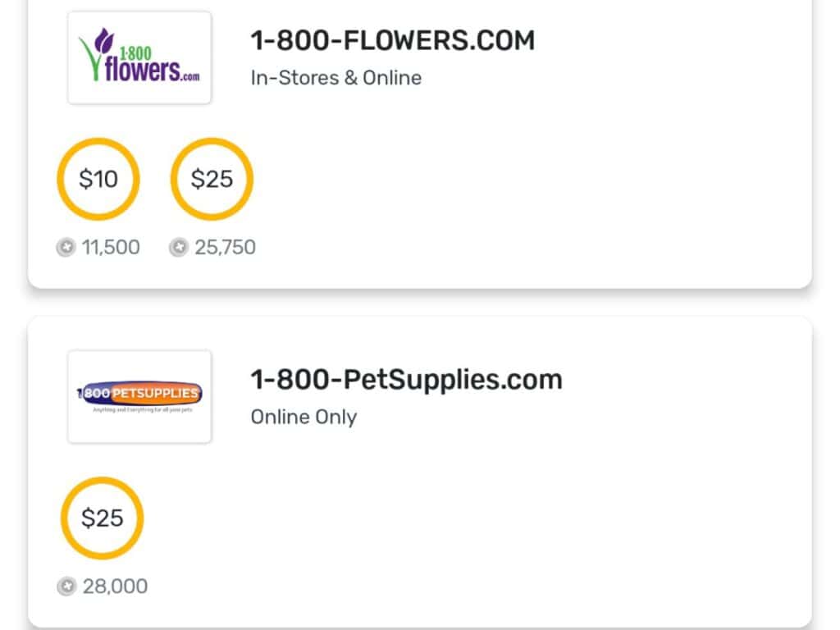The width and height of the screenshot is (840, 630).
Task: Tap the "Online Only" availability text
Action: [304, 417]
